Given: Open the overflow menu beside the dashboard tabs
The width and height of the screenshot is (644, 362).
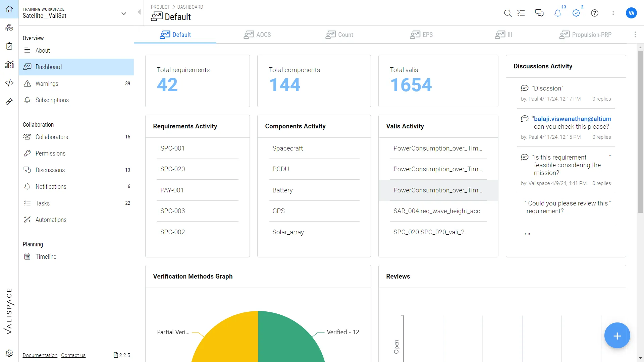Looking at the screenshot, I should pyautogui.click(x=635, y=34).
